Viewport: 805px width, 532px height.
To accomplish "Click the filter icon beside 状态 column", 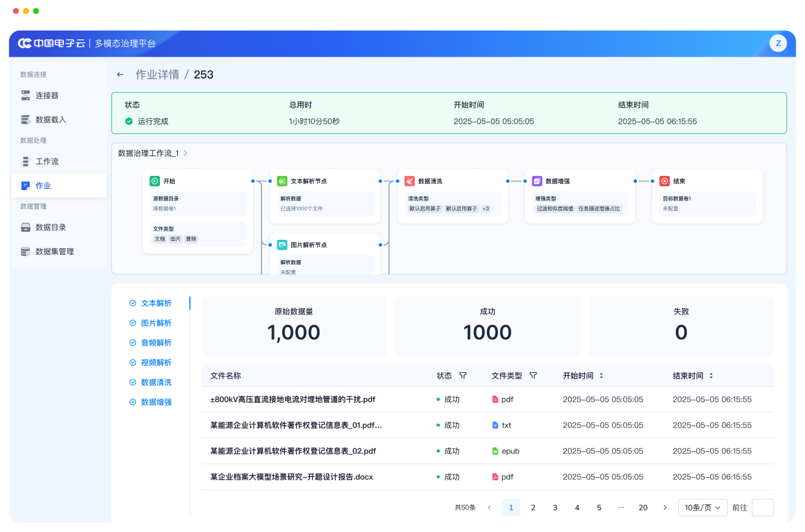I will click(463, 376).
